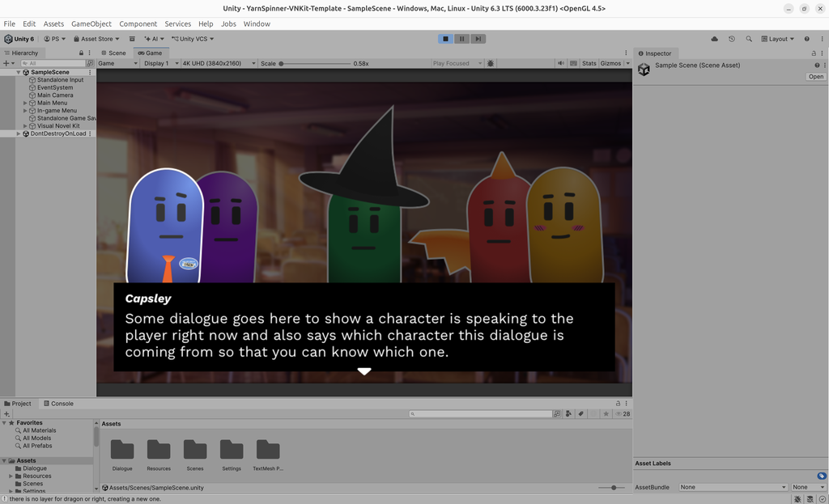Open the Hierarchy create plus dropdown

9,63
